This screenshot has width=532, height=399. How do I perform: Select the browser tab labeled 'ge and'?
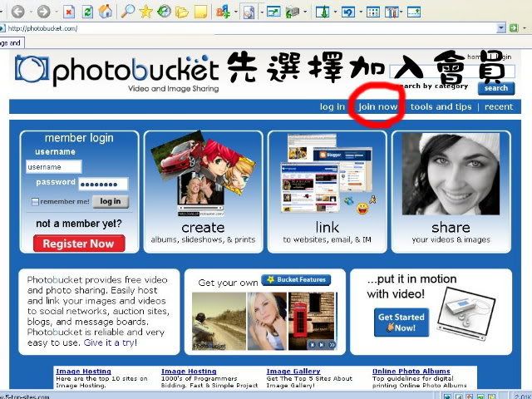pyautogui.click(x=12, y=43)
